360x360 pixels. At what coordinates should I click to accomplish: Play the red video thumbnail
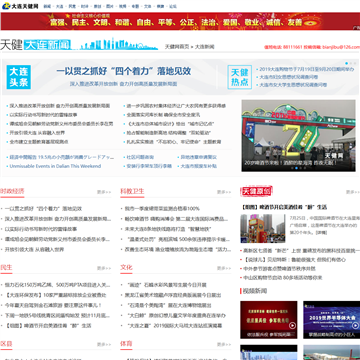269,320
